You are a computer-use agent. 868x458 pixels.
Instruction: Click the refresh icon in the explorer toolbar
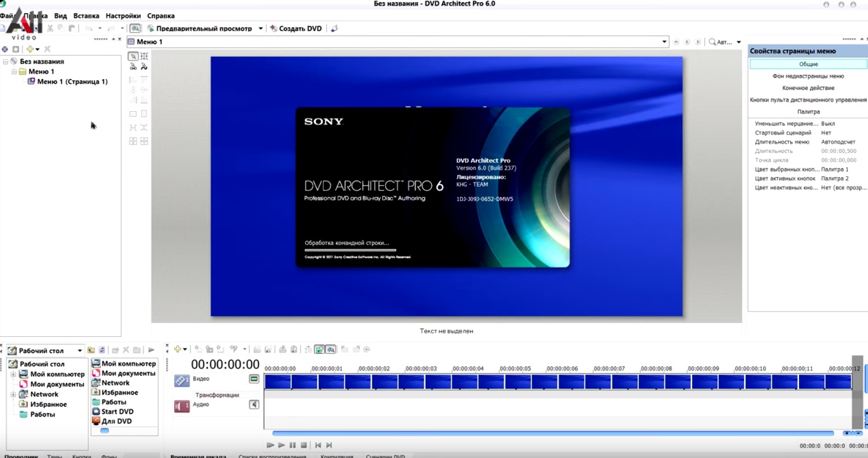pyautogui.click(x=102, y=350)
